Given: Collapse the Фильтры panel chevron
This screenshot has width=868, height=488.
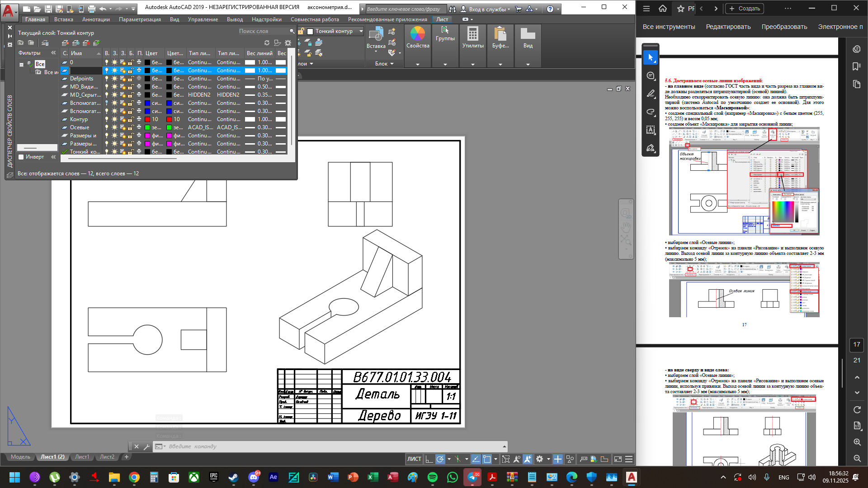Looking at the screenshot, I should pyautogui.click(x=53, y=53).
